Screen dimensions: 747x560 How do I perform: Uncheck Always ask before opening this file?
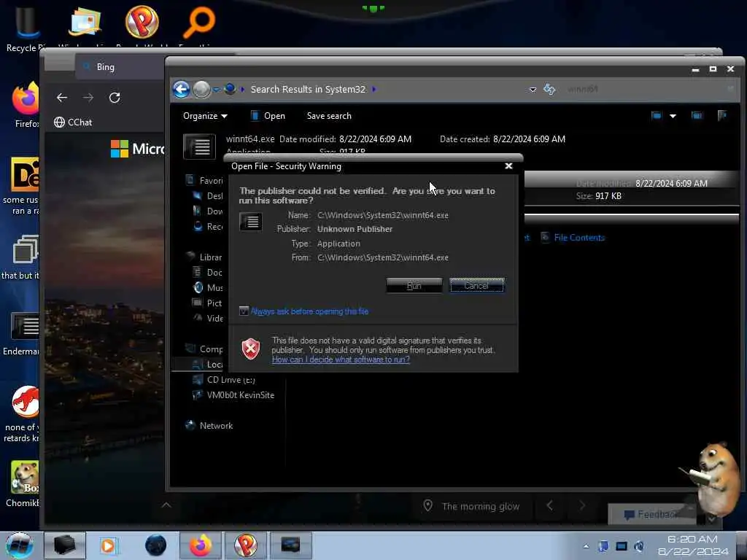(x=244, y=311)
